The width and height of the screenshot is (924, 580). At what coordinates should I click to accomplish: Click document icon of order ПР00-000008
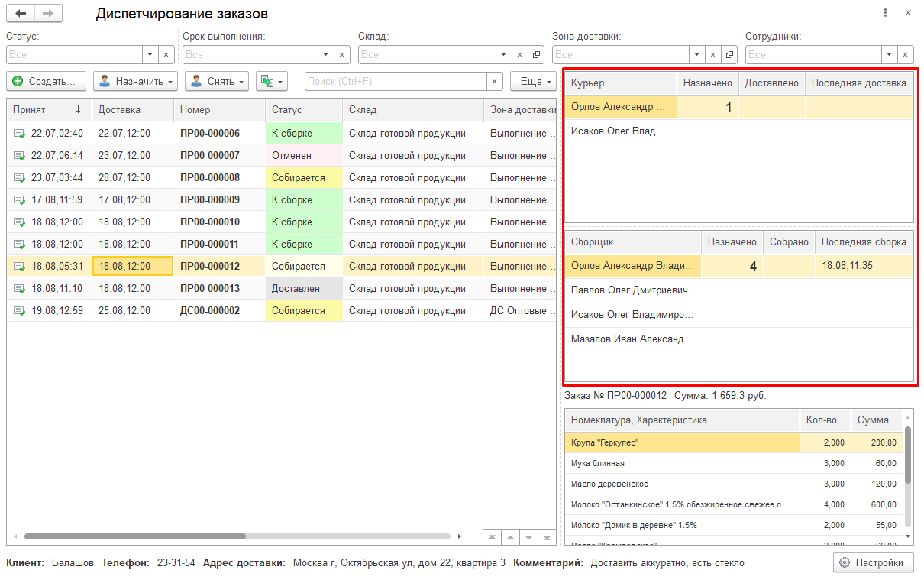19,178
